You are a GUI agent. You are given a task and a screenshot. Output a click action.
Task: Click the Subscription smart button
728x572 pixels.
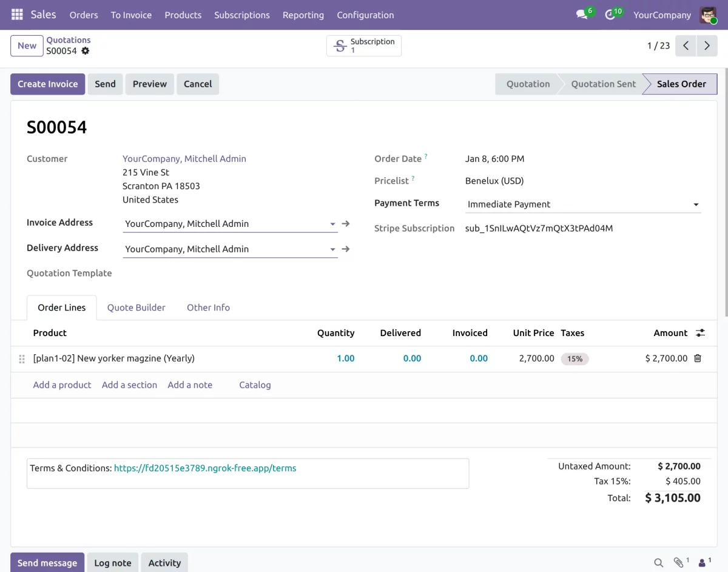(x=364, y=45)
